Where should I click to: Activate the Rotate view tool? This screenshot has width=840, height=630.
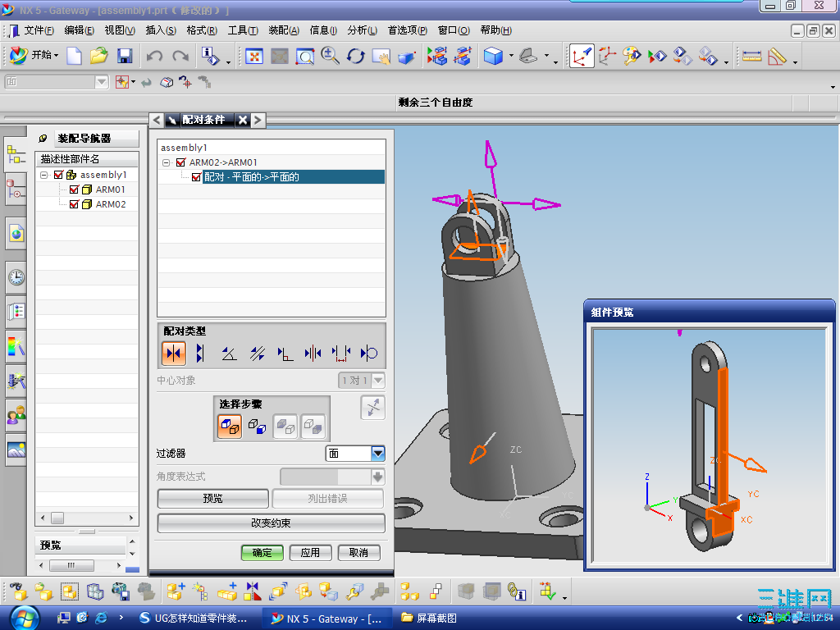point(355,57)
